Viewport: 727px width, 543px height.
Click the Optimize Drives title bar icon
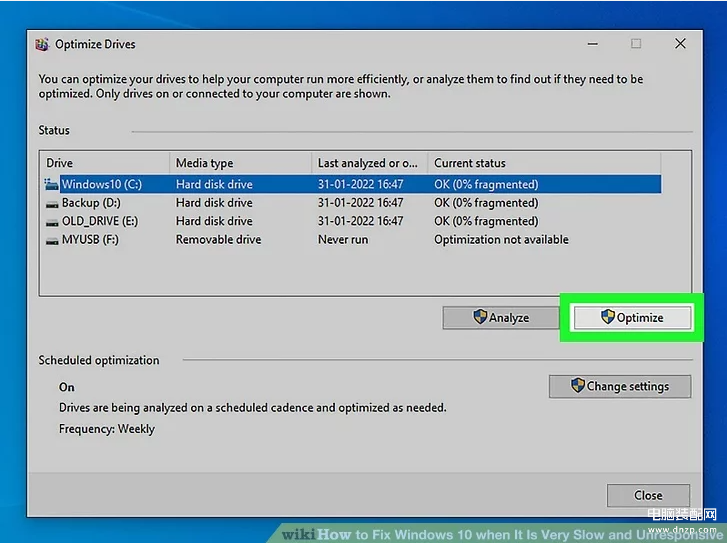coord(42,45)
